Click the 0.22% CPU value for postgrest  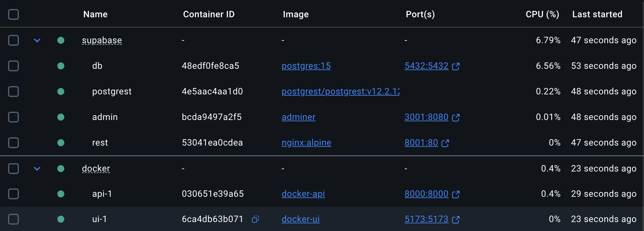point(548,92)
